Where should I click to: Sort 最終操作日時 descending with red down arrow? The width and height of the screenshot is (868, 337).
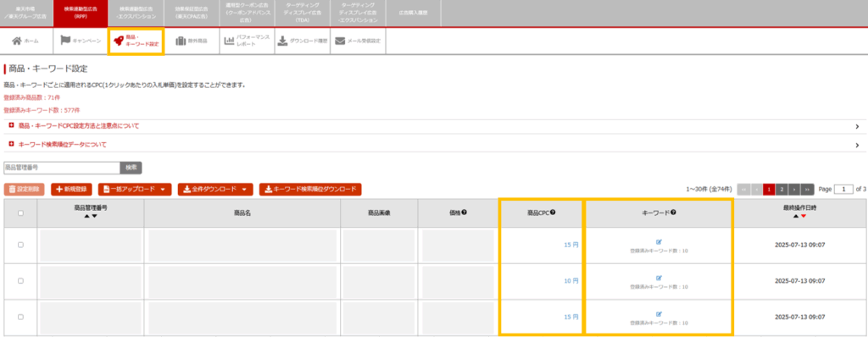pos(804,217)
